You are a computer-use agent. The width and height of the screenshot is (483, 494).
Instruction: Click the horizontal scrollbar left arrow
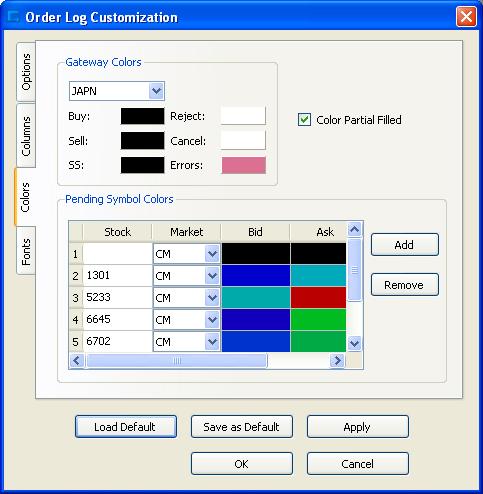tap(77, 360)
